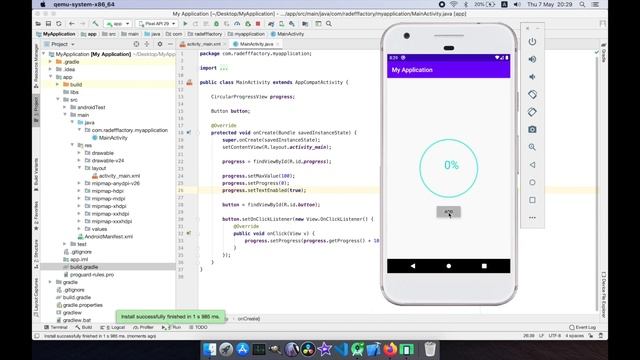Click the Make Project hammer icon
Screen dimensions: 640x360
[x=96, y=24]
